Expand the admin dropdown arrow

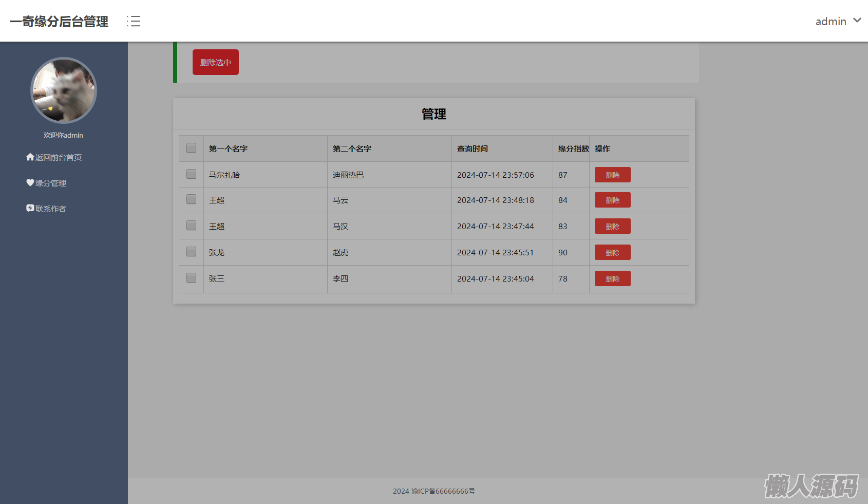click(857, 21)
